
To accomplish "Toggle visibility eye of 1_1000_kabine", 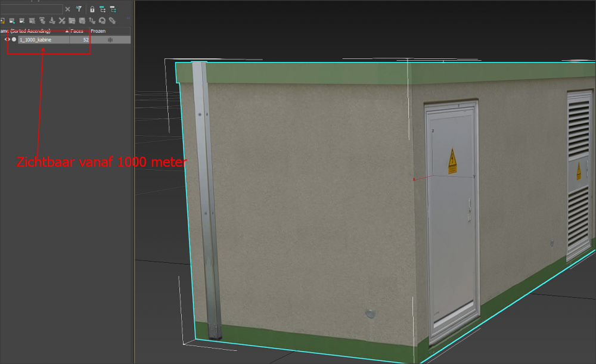I will 7,39.
